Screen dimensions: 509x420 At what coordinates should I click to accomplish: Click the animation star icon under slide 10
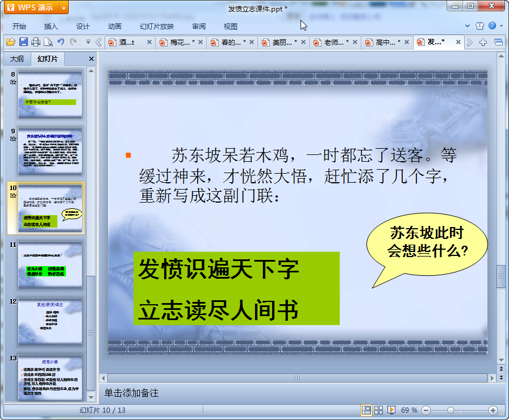(x=13, y=196)
